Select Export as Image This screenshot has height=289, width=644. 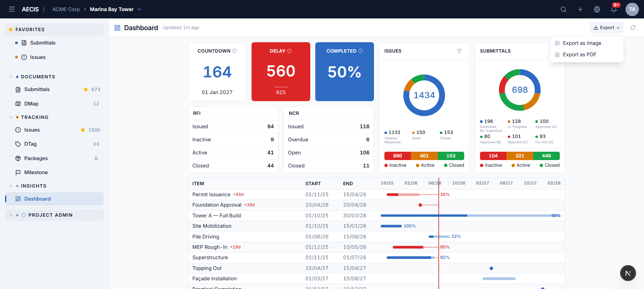click(587, 43)
